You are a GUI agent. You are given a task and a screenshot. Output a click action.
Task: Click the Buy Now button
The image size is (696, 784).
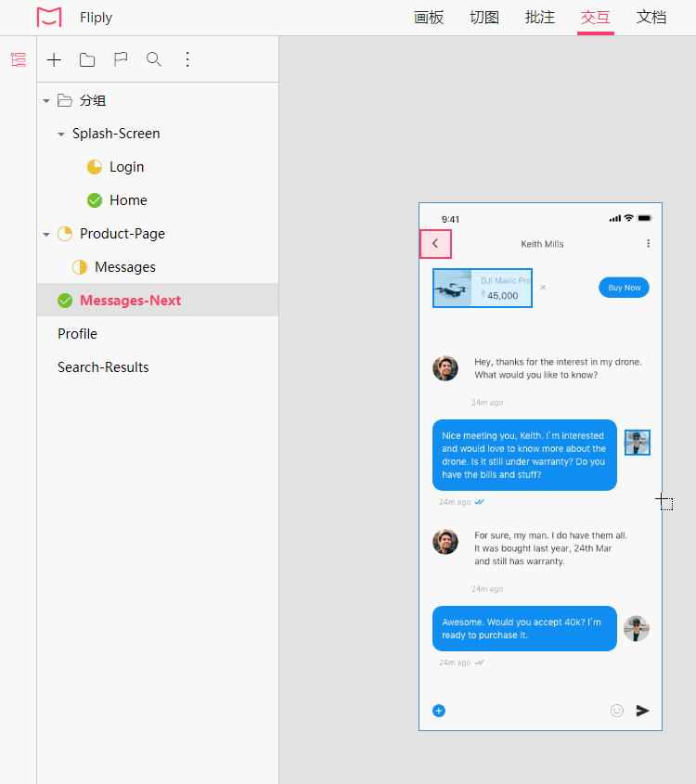(624, 288)
